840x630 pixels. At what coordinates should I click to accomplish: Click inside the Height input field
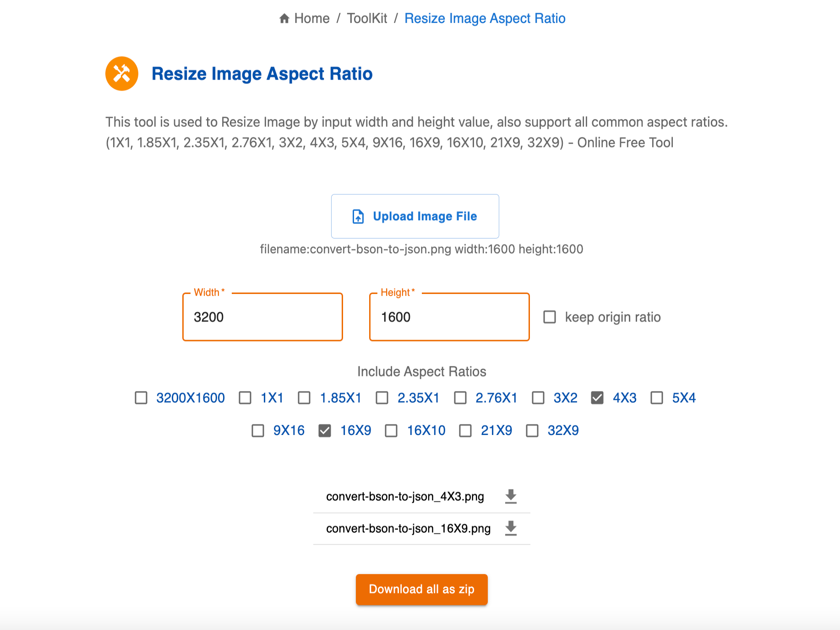click(x=448, y=317)
